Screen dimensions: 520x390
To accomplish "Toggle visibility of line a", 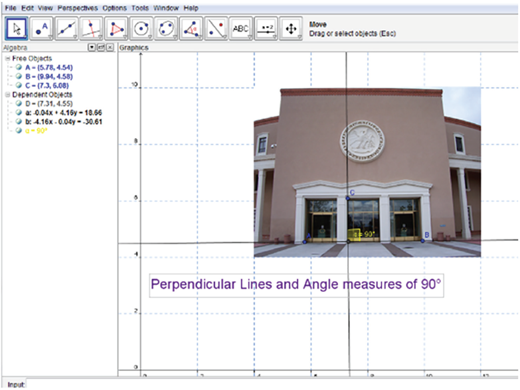I will (x=19, y=112).
